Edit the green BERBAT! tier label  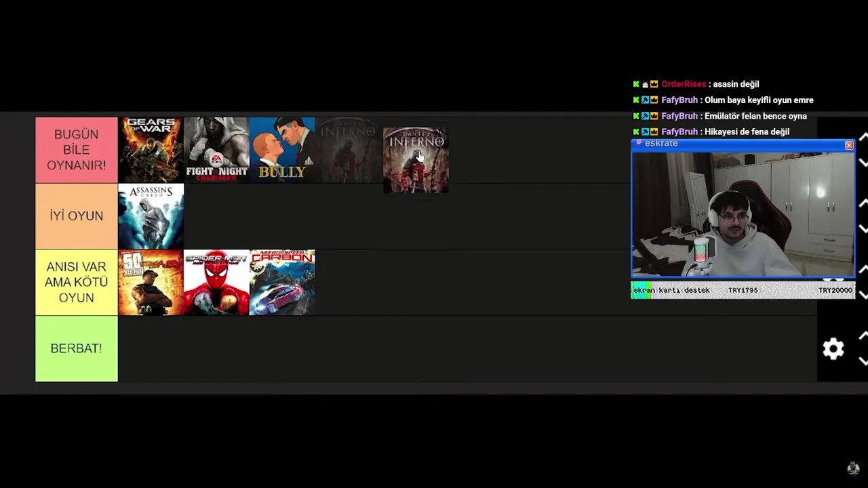click(77, 348)
